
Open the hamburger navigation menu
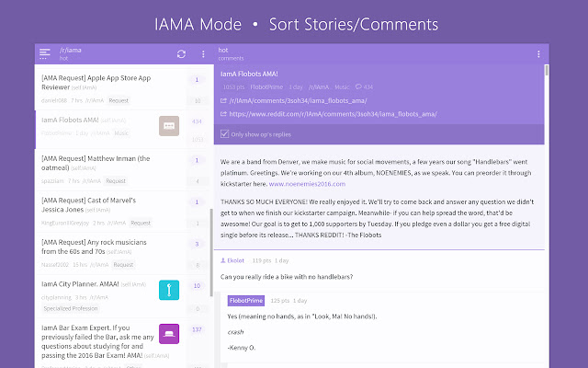coord(45,53)
